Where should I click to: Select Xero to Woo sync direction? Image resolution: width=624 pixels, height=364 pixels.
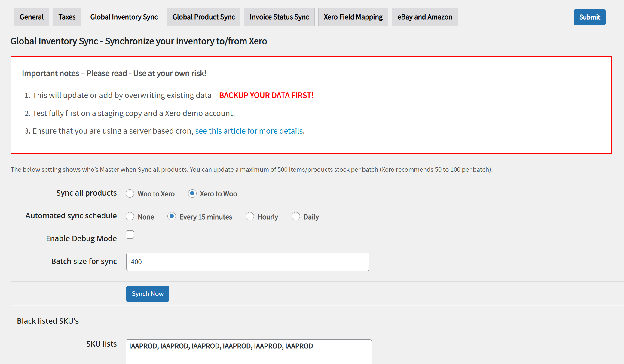(192, 193)
